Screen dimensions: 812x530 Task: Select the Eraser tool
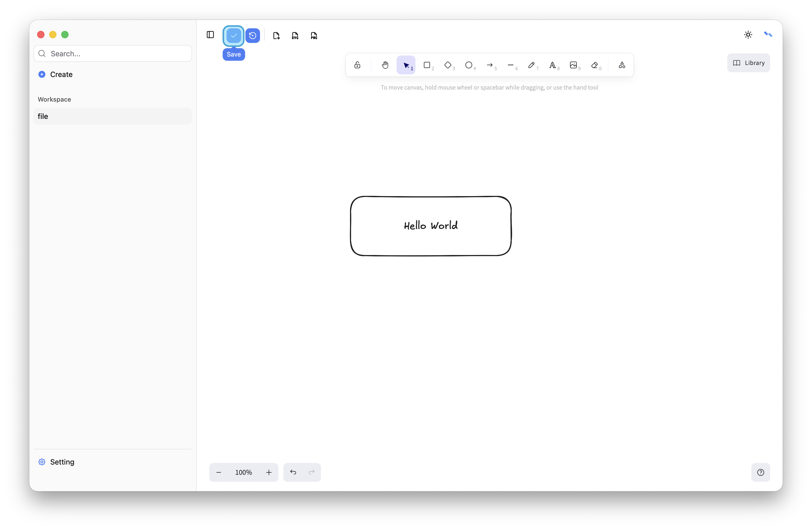click(595, 65)
